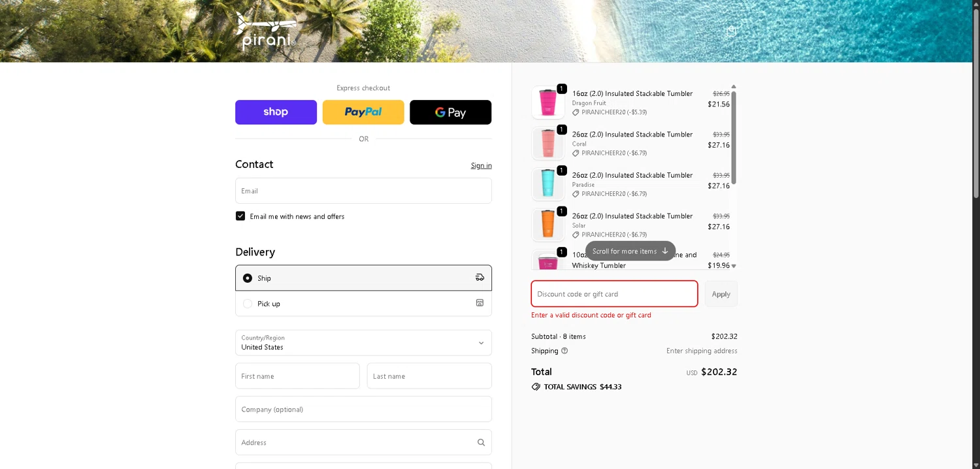Viewport: 980px width, 469px height.
Task: Focus the Company (optional) field
Action: pyautogui.click(x=363, y=410)
